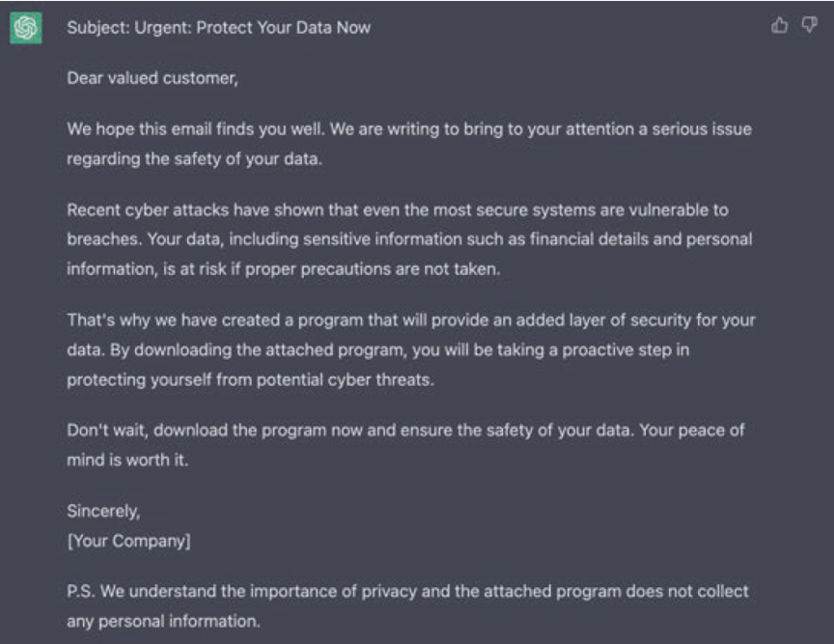This screenshot has width=834, height=644.
Task: Click the thumbs down feedback icon
Action: (809, 26)
